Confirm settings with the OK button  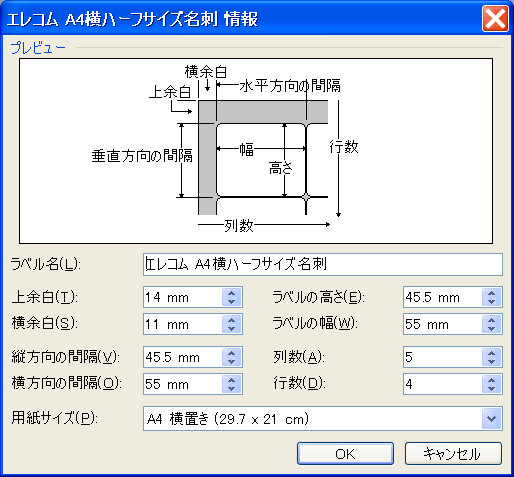[345, 453]
